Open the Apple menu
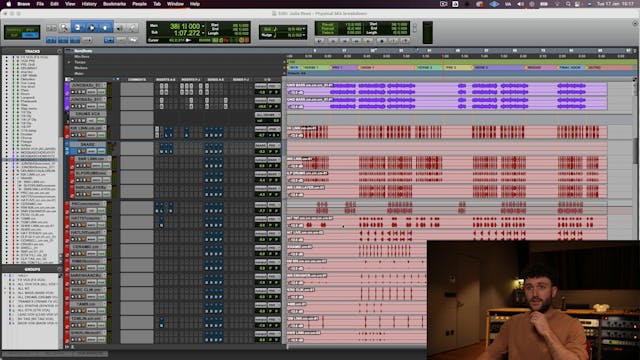 click(x=9, y=4)
